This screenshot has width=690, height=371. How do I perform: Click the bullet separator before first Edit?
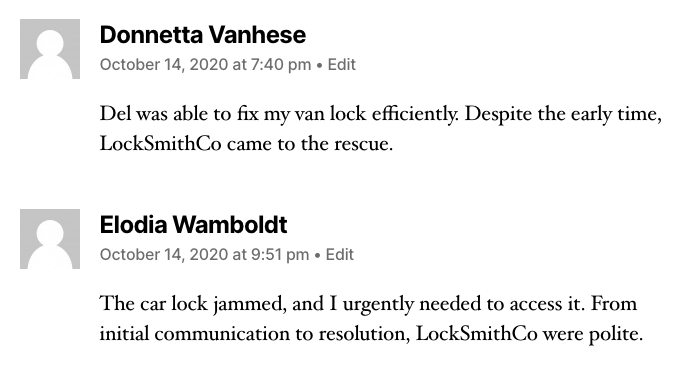[x=319, y=66]
